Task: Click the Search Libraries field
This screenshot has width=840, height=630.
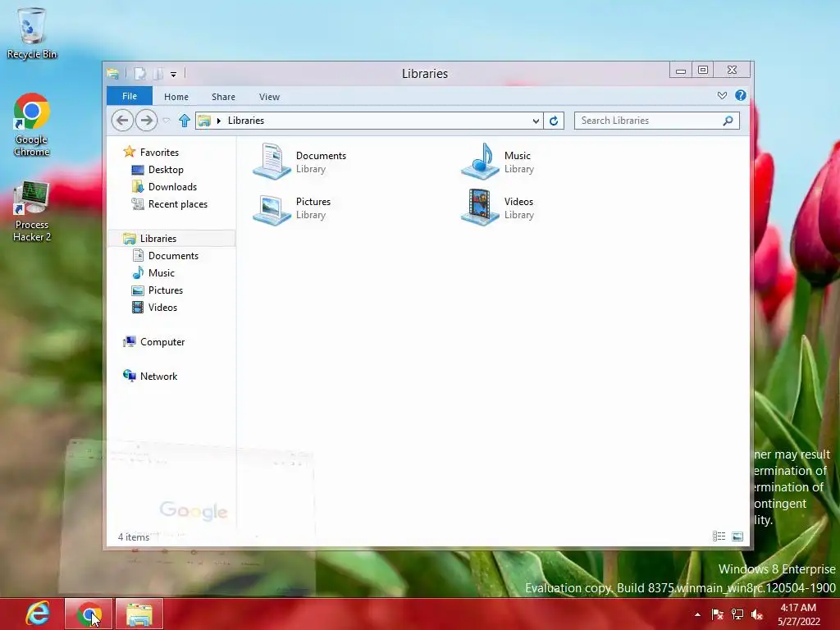Action: [x=657, y=121]
